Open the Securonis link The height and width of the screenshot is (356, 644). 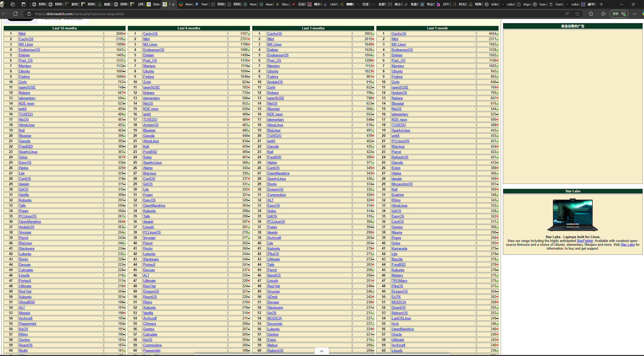[x=275, y=324]
